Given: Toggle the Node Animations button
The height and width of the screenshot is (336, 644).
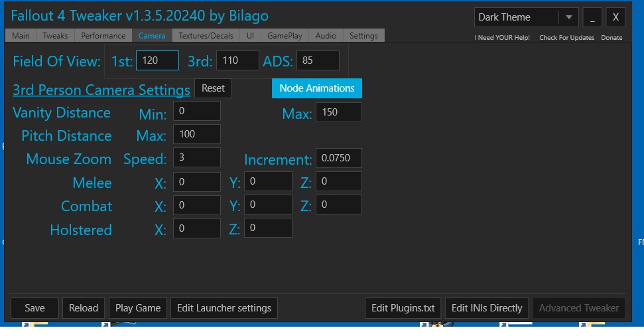Looking at the screenshot, I should pyautogui.click(x=316, y=88).
